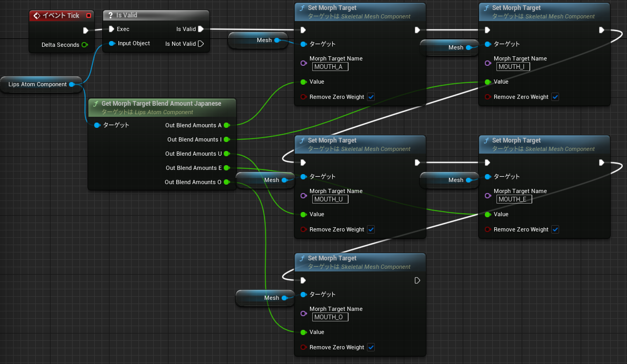Click the Exec input pin on Is Valid node
The image size is (627, 364).
112,29
